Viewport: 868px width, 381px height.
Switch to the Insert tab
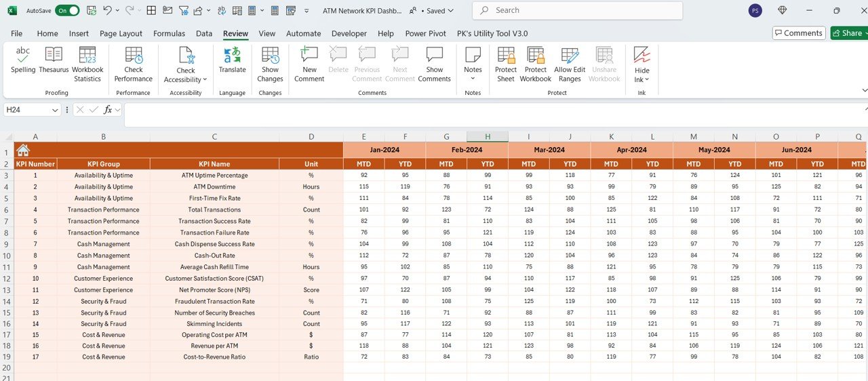(79, 33)
